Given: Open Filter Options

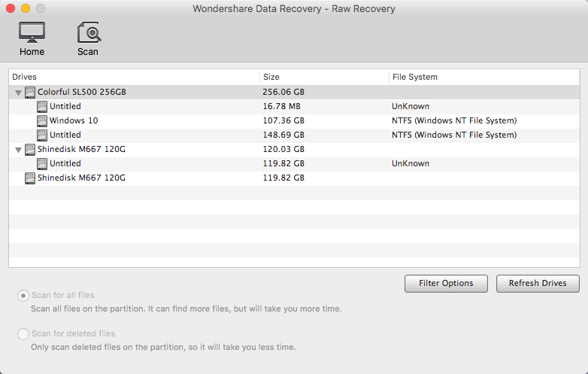Looking at the screenshot, I should 446,283.
